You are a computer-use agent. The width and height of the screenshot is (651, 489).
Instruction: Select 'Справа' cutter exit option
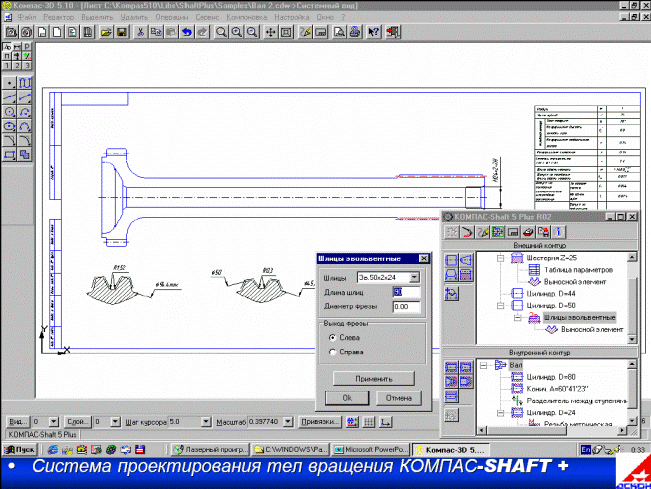pos(332,352)
